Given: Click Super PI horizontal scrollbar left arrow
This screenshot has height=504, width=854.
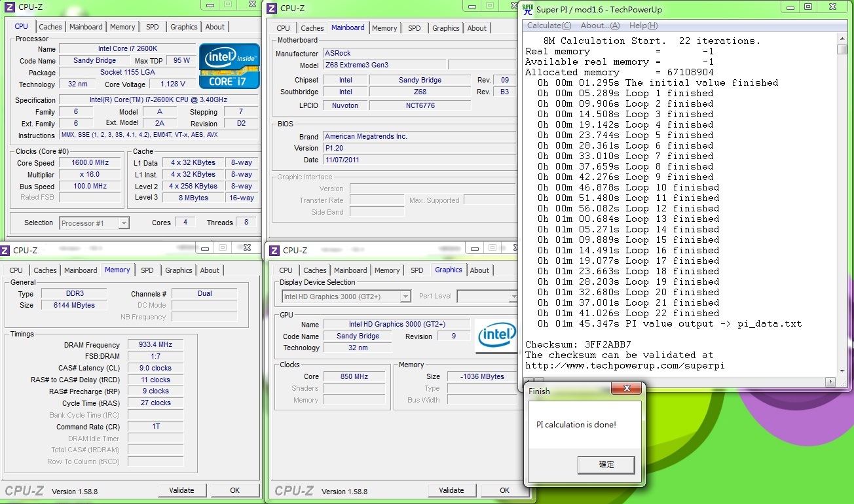Looking at the screenshot, I should pos(529,381).
